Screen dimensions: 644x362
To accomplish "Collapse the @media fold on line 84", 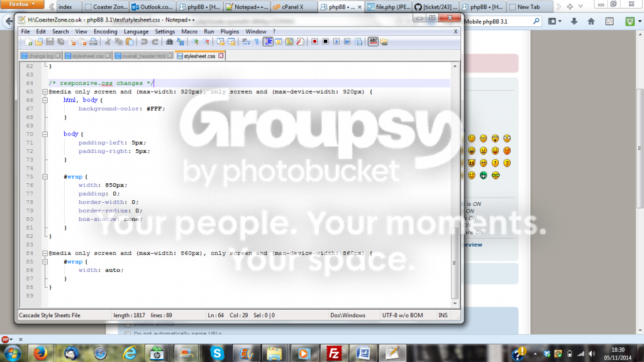I will tap(45, 253).
